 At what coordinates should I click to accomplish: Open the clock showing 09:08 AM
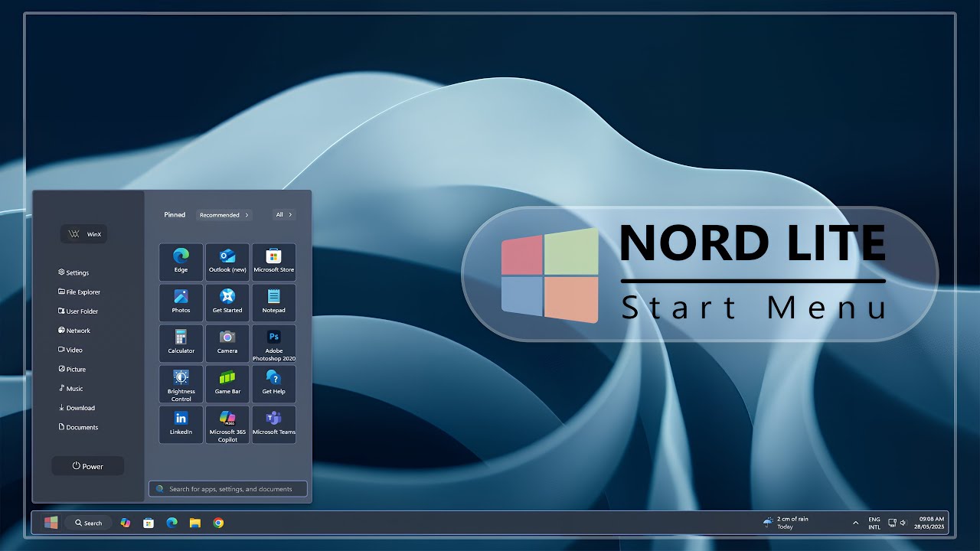click(931, 523)
